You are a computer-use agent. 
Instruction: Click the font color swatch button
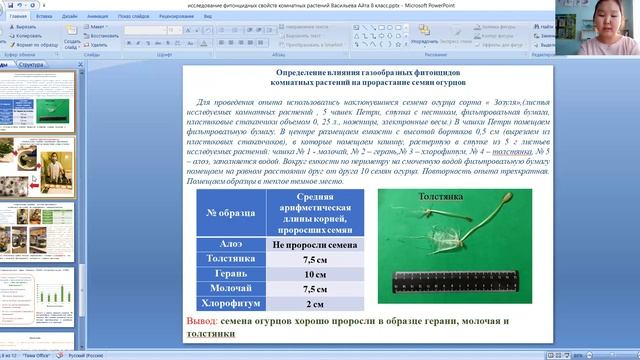204,43
